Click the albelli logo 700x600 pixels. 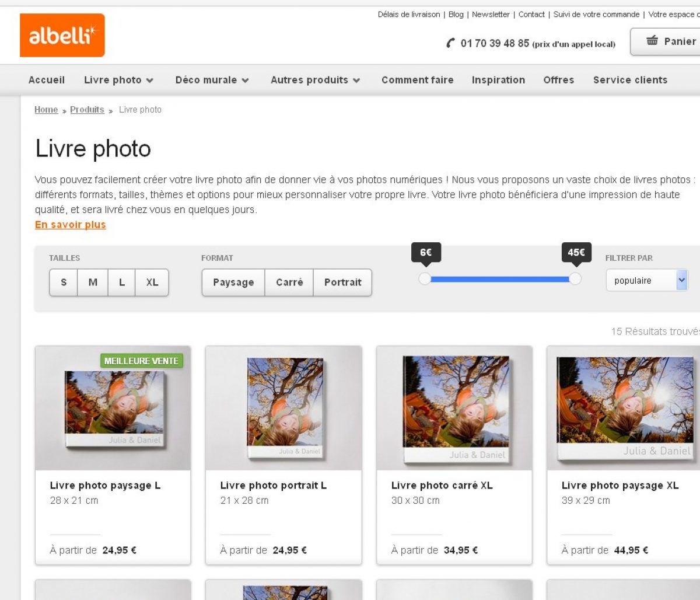click(62, 36)
